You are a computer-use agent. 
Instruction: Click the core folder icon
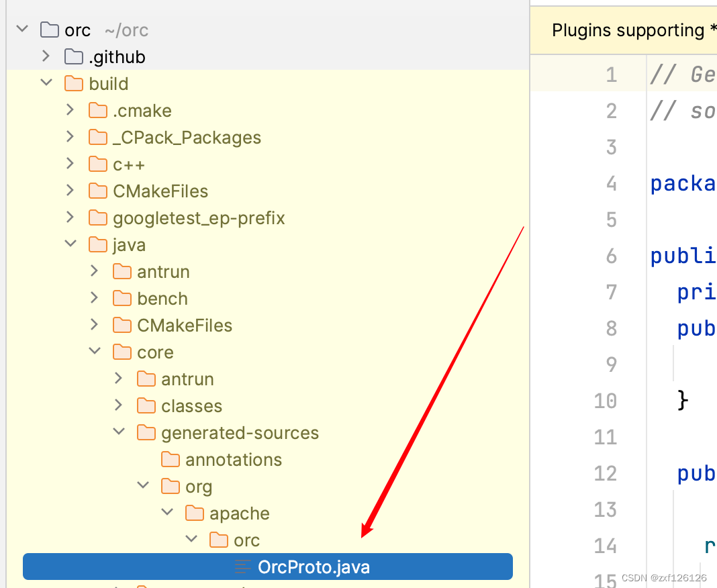click(122, 352)
